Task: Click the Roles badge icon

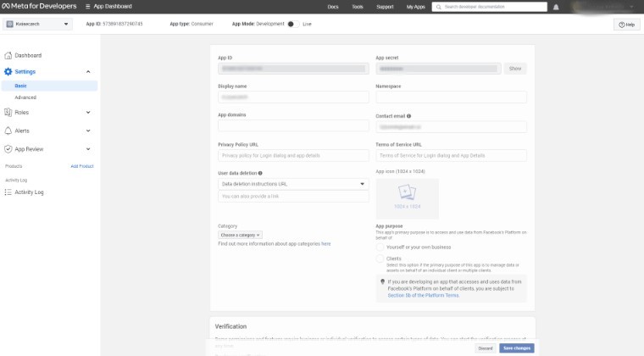Action: (x=8, y=112)
